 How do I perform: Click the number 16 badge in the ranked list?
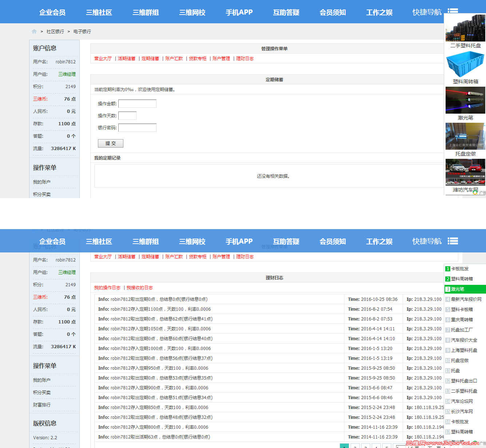[448, 422]
